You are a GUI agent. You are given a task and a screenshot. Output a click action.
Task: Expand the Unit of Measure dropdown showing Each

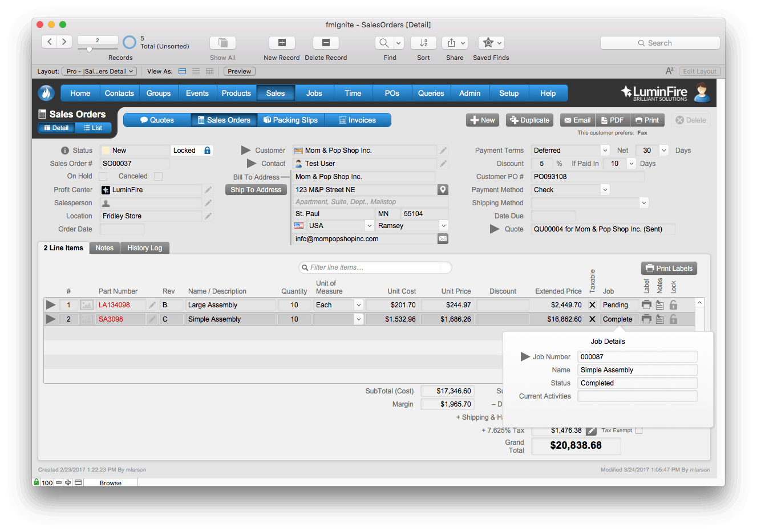point(358,304)
